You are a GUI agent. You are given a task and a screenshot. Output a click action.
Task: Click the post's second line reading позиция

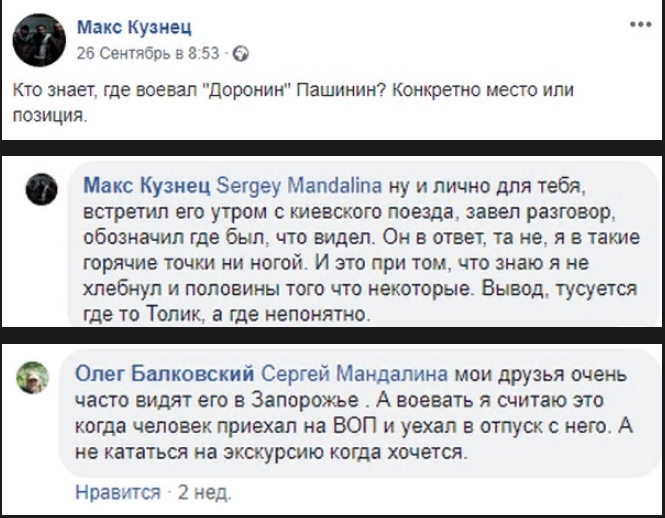(50, 115)
